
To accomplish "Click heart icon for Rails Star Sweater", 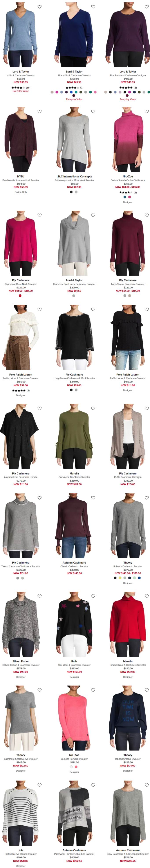I will coord(93,596).
